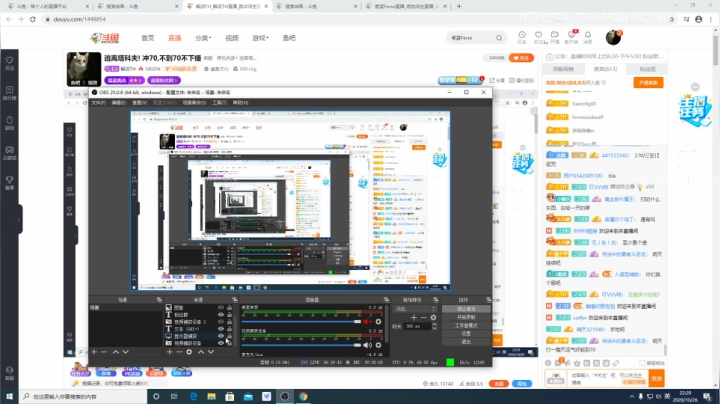Screen dimensions: 720x404
Task: Open Douyu left sidebar gamepad icon
Action: point(10,152)
